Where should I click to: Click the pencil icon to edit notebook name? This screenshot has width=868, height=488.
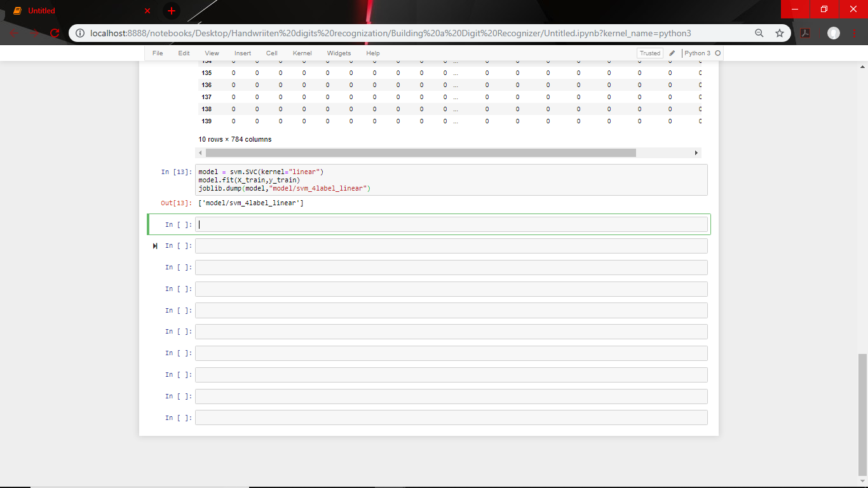(x=672, y=53)
